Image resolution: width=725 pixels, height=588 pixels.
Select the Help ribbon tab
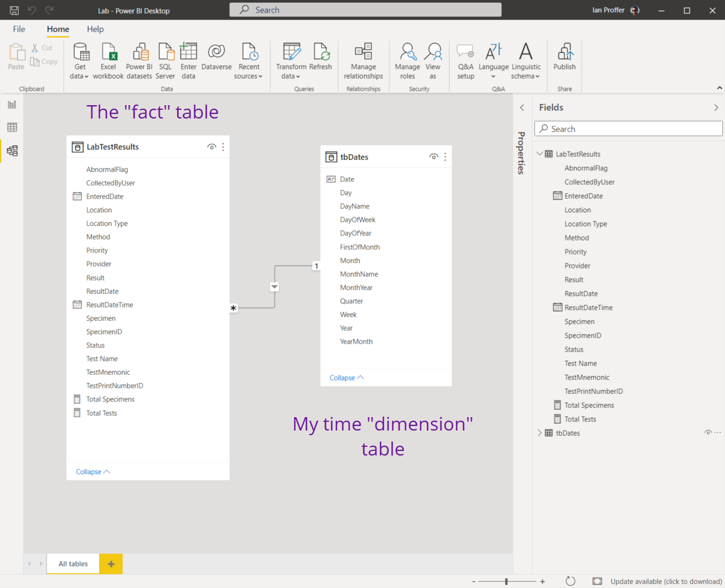pyautogui.click(x=95, y=29)
